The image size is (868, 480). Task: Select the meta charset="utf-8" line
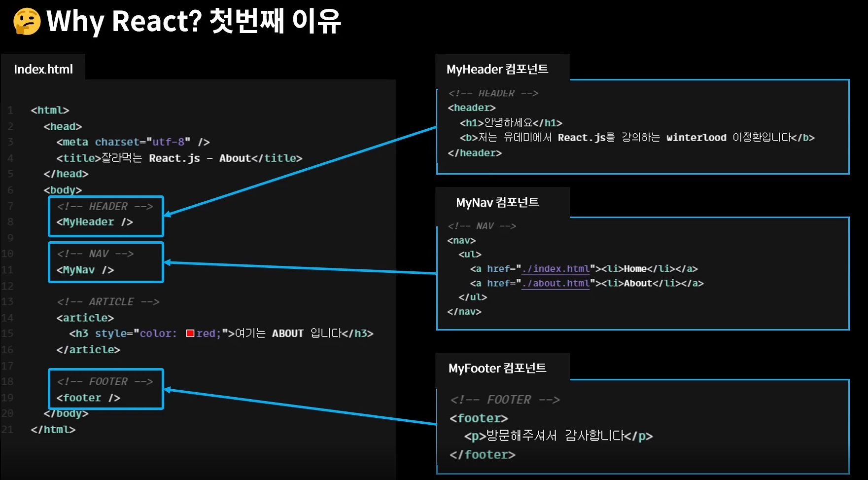[133, 142]
